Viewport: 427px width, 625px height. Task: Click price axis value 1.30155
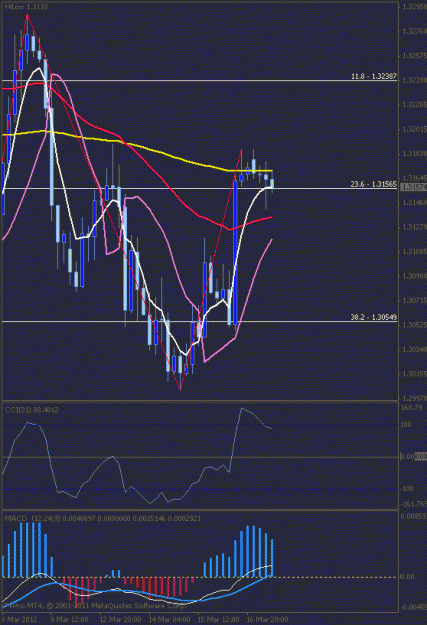pos(415,374)
